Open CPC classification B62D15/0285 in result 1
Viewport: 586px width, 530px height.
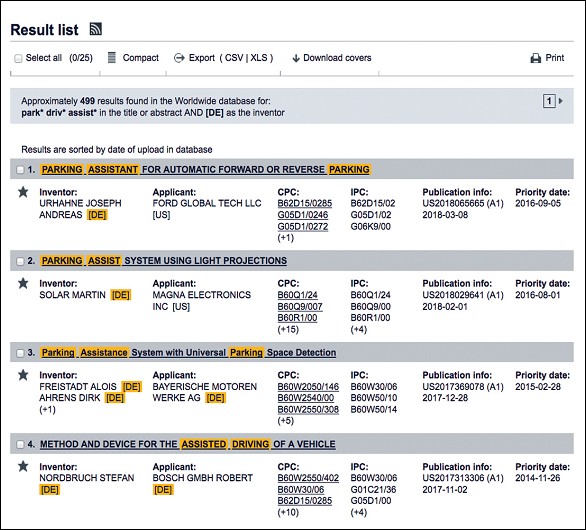(x=305, y=203)
